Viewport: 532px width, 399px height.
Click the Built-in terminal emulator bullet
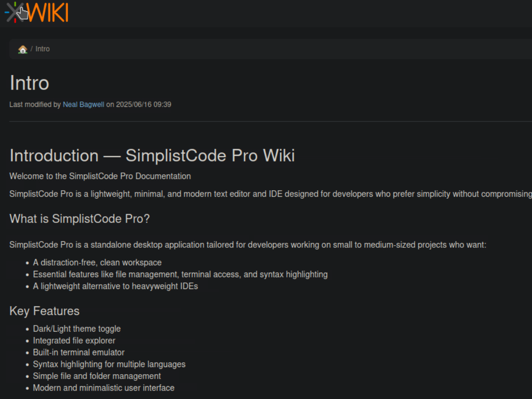coord(78,352)
